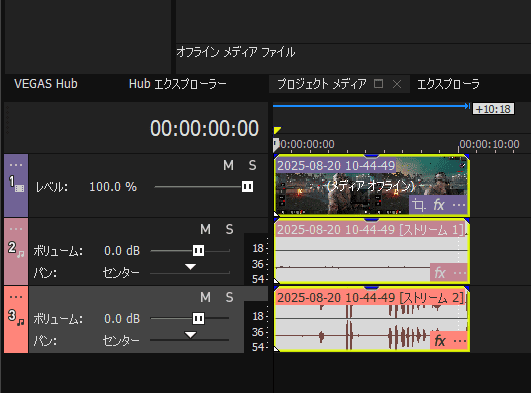
Task: Undock the プロジェクト メディア panel via its square button
Action: click(x=379, y=84)
